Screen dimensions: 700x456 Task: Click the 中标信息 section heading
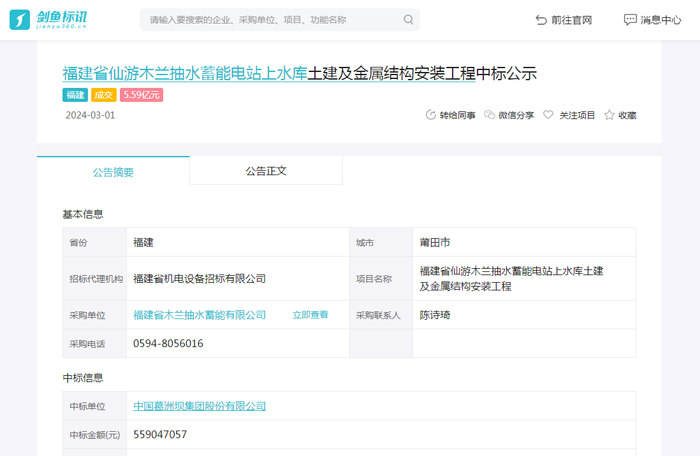click(83, 378)
